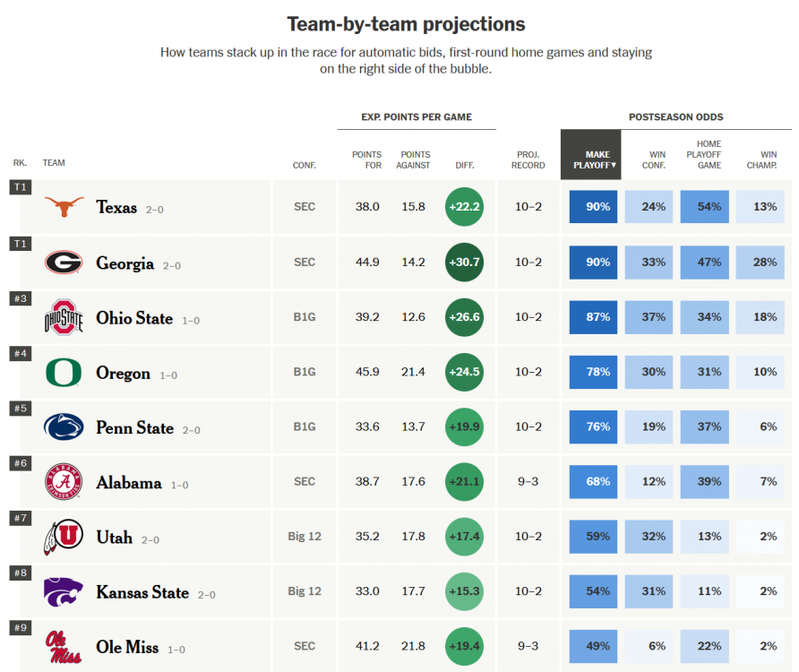Click Georgia's +30.7 point differential circle
Viewport: 799px width, 672px height.
pyautogui.click(x=464, y=263)
